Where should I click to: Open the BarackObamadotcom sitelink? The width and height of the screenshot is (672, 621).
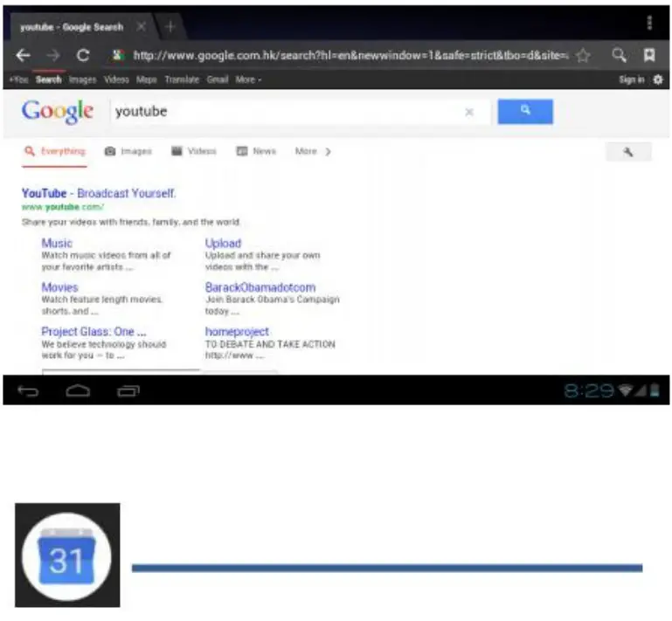pyautogui.click(x=260, y=287)
